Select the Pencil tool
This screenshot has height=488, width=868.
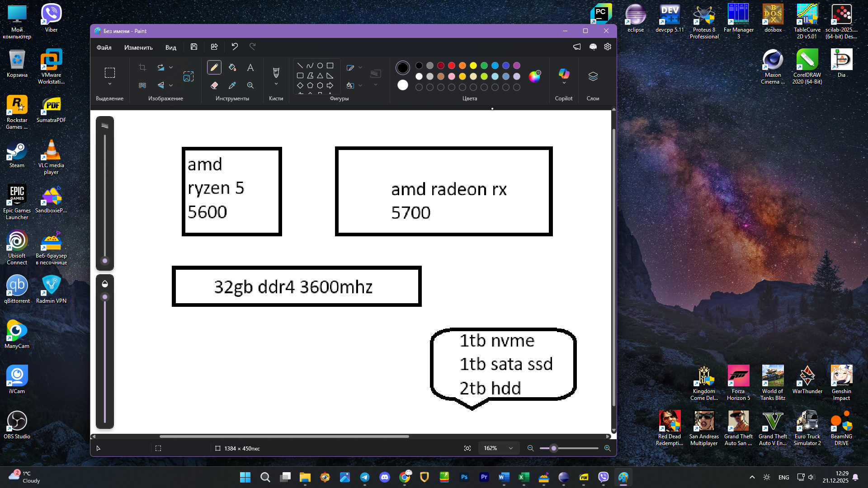[x=214, y=68]
